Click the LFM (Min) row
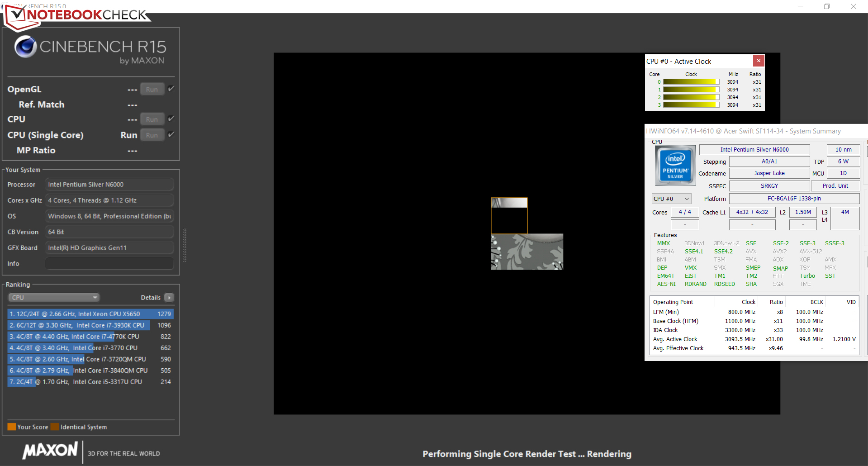 click(x=754, y=312)
